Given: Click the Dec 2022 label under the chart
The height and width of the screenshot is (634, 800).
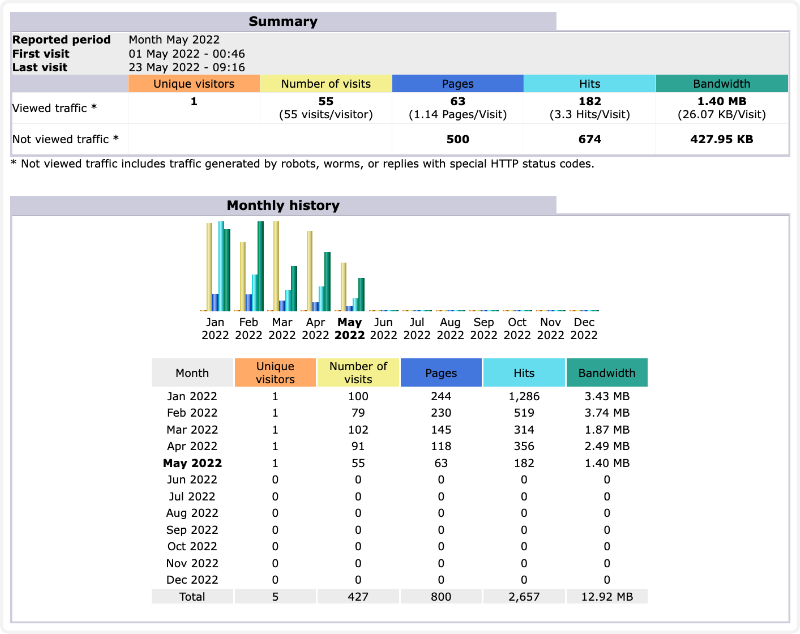Looking at the screenshot, I should [584, 329].
